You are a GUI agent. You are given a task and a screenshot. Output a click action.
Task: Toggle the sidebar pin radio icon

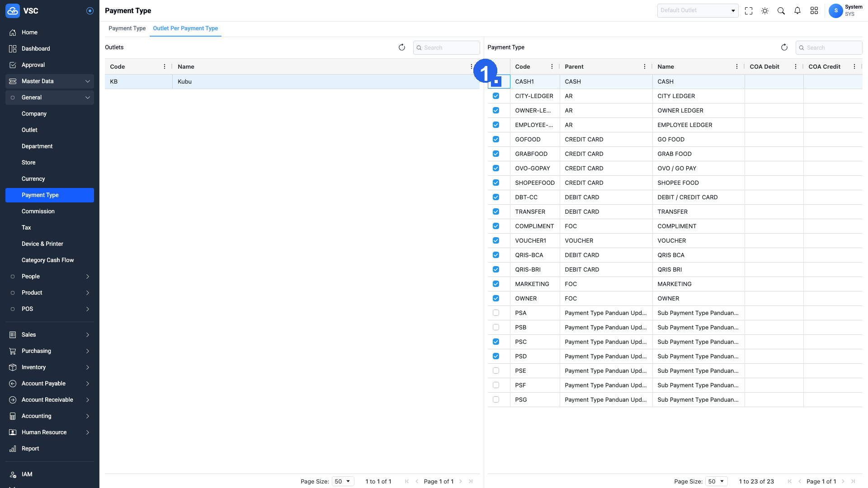click(x=90, y=11)
